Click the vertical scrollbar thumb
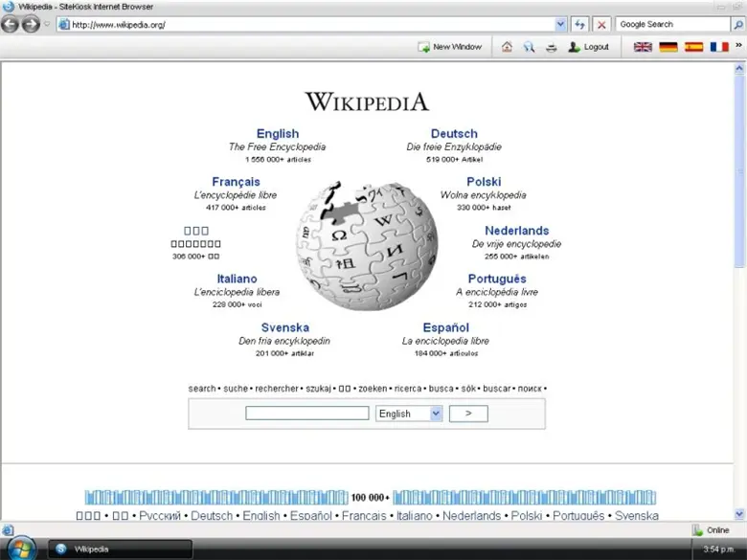This screenshot has height=560, width=747. pos(739,171)
